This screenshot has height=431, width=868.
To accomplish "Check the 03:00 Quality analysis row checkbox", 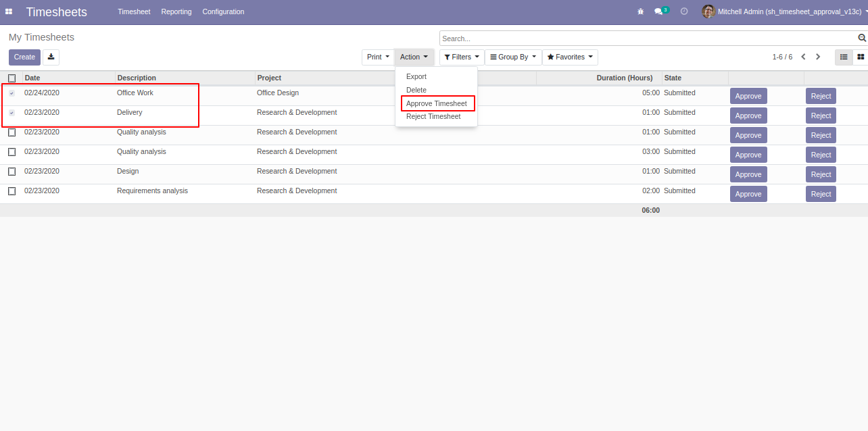I will tap(11, 152).
